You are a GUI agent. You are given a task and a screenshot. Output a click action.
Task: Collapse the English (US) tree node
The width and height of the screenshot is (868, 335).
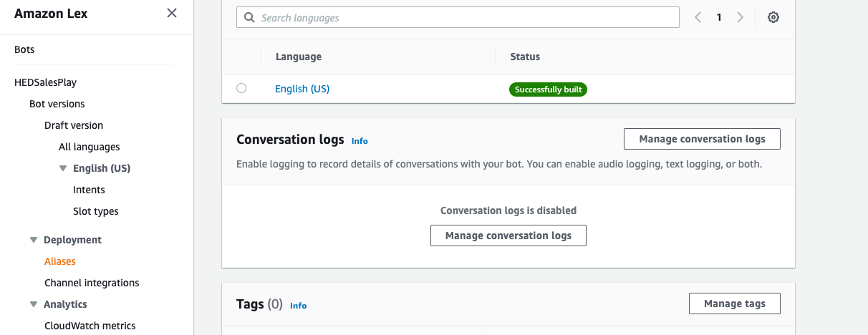[63, 168]
